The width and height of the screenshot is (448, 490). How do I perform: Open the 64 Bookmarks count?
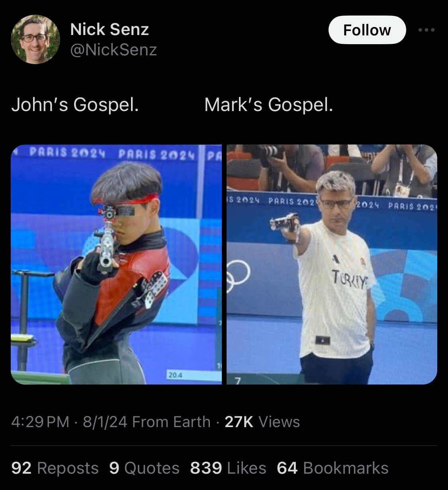[333, 468]
